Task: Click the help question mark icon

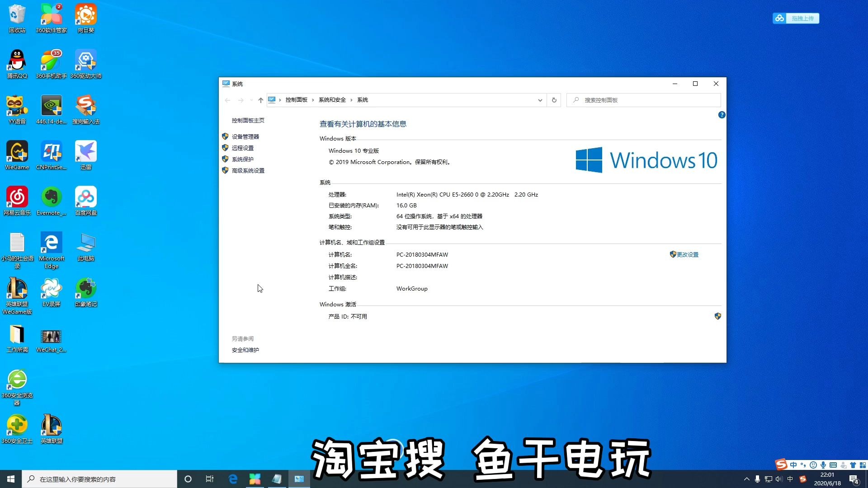Action: (x=722, y=115)
